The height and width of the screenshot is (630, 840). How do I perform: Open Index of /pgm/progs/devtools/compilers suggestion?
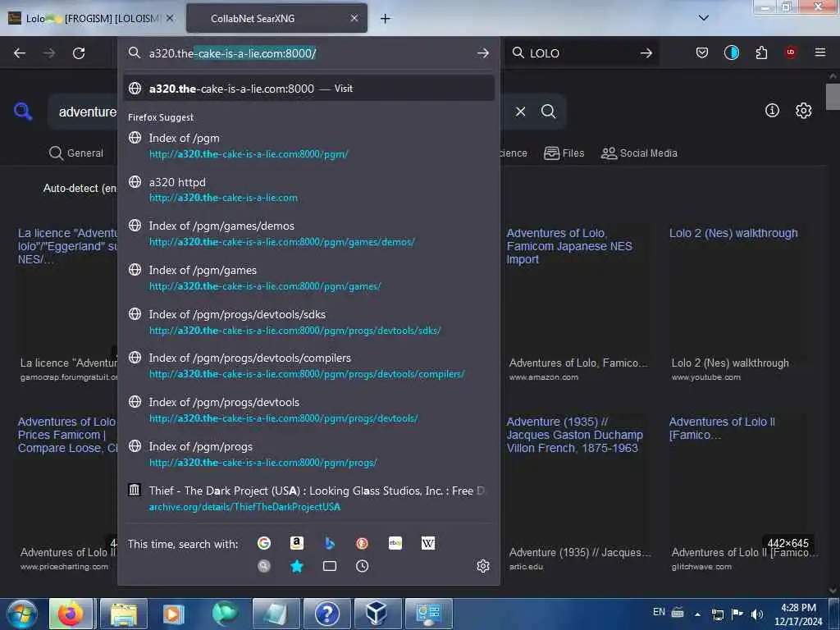(x=308, y=366)
